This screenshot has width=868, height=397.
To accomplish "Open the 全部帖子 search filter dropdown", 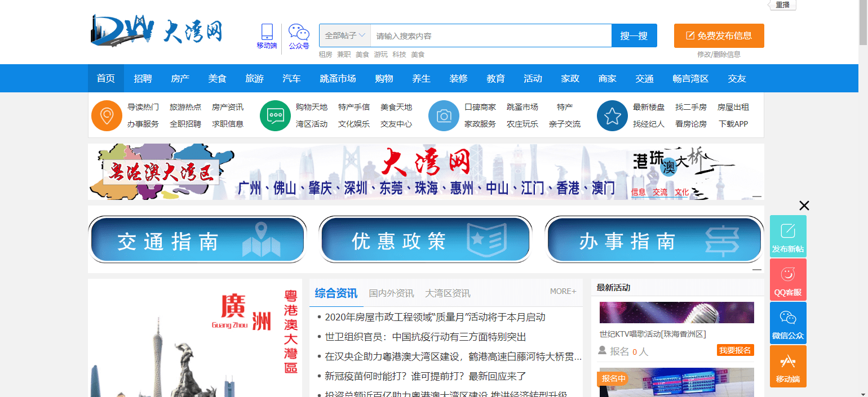I will [344, 35].
